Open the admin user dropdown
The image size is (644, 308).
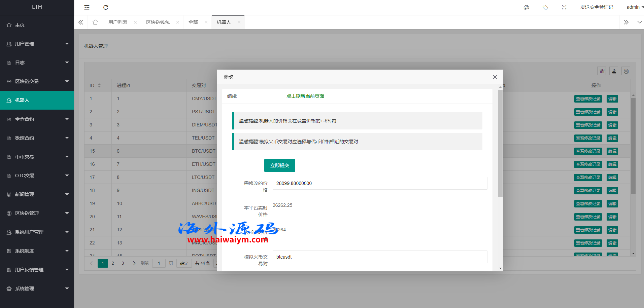[634, 7]
